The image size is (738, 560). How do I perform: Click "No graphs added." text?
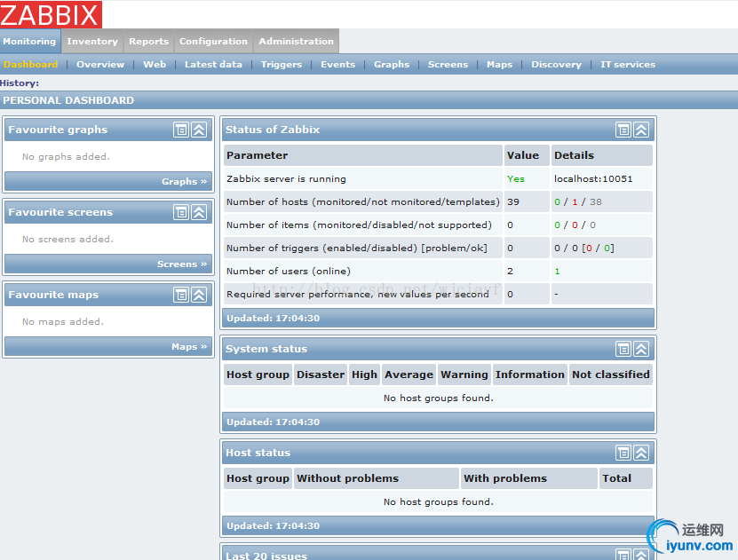pos(66,156)
